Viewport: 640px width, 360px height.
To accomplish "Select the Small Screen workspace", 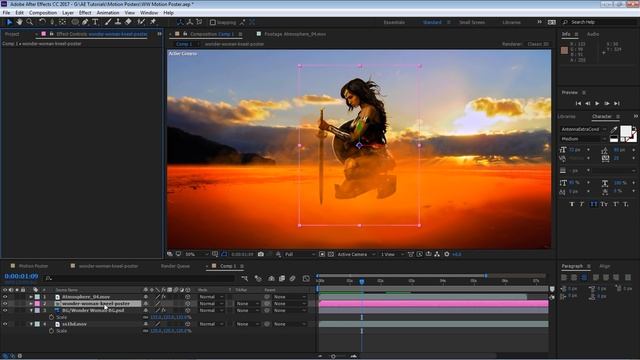I will coord(472,22).
